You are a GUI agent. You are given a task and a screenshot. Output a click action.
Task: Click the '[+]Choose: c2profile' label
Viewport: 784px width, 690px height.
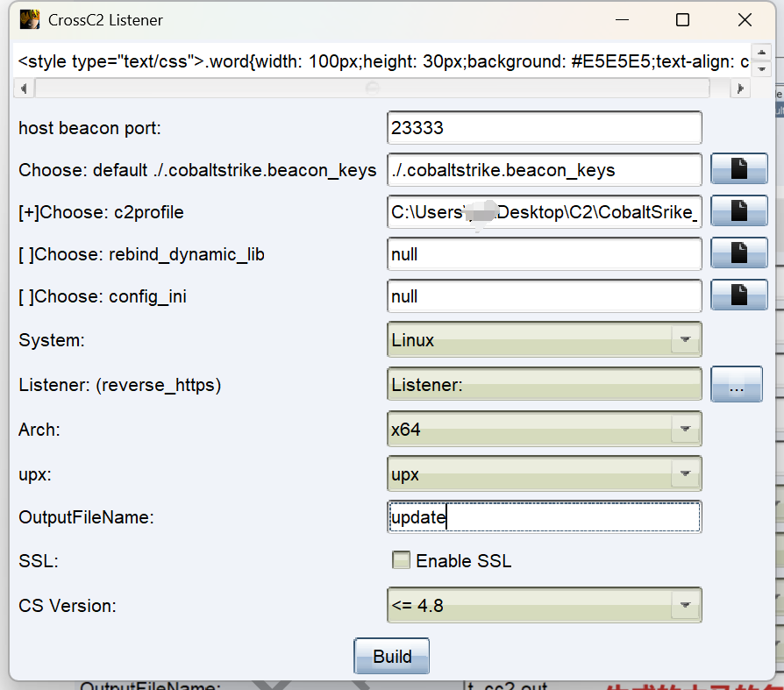(101, 212)
